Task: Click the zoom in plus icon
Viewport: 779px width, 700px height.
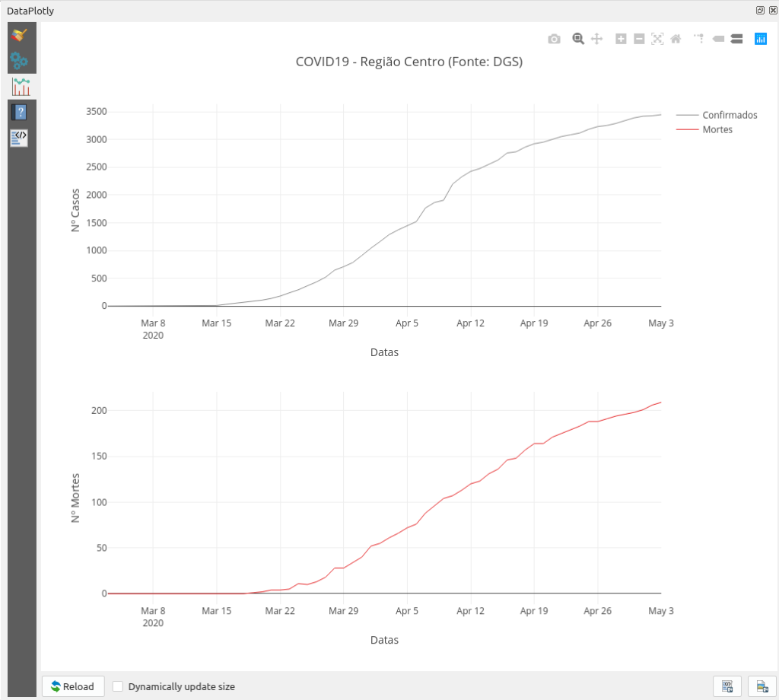Action: 621,39
